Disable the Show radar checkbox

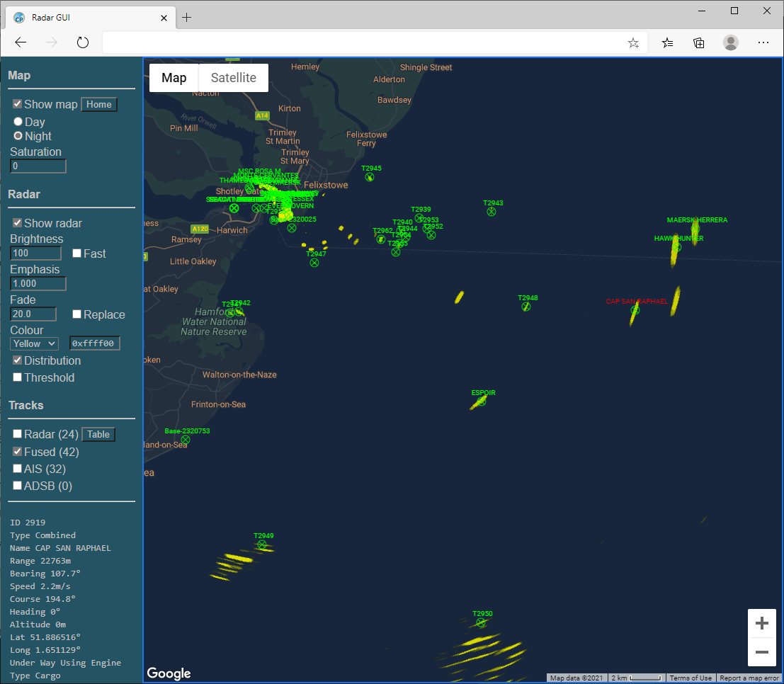(18, 223)
